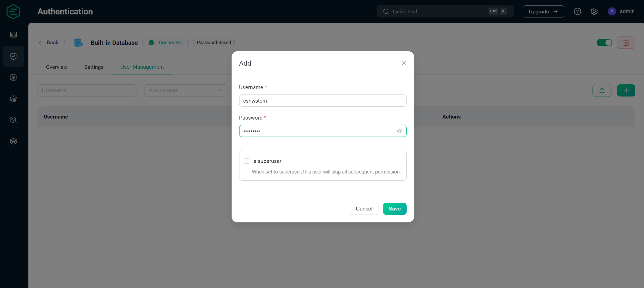Click the import upload users icon
The image size is (644, 288).
coord(602,90)
